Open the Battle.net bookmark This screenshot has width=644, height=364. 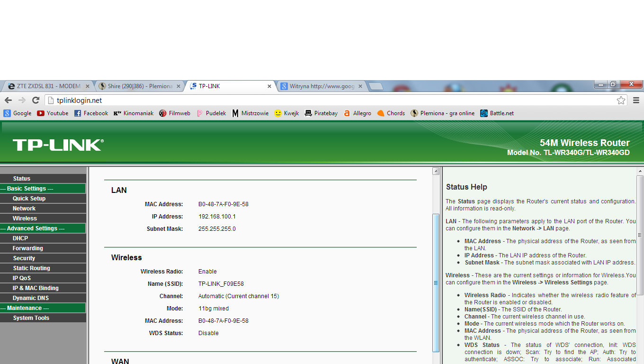[x=497, y=113]
